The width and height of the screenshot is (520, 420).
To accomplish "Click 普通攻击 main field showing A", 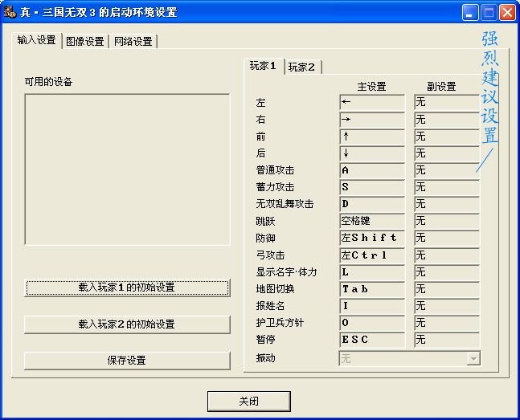I will (372, 170).
